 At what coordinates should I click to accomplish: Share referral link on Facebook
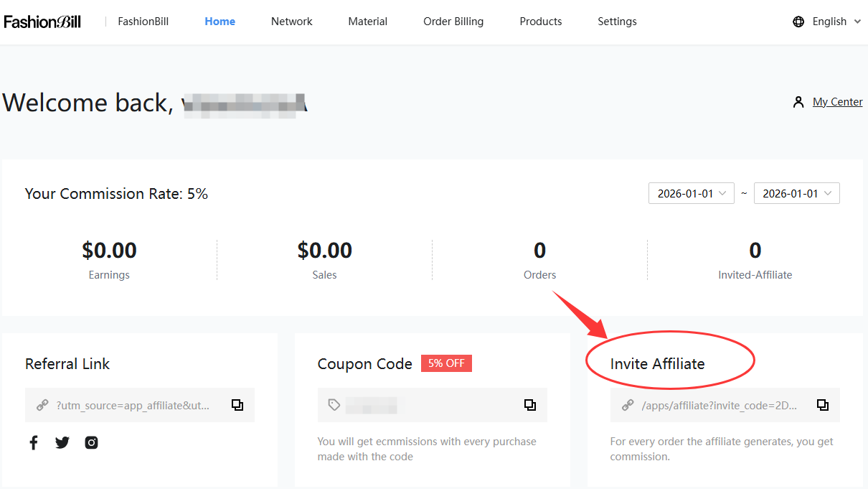[34, 442]
